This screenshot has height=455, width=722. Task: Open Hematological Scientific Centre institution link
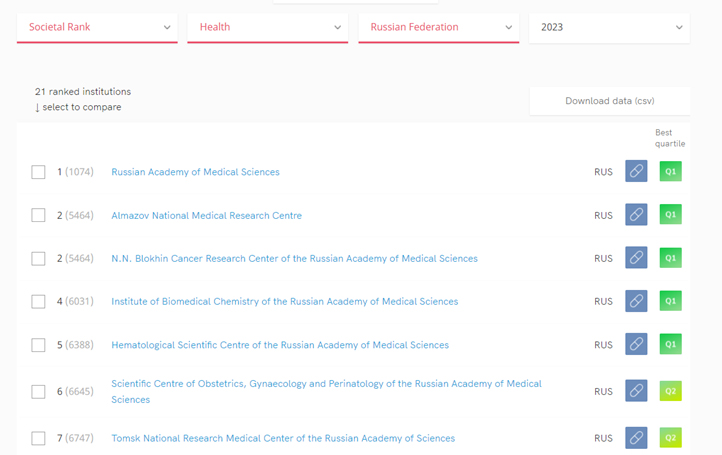pos(280,345)
